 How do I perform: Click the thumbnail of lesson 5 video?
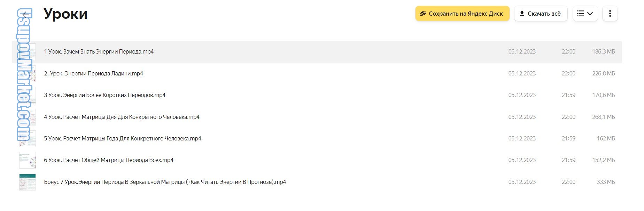28,139
